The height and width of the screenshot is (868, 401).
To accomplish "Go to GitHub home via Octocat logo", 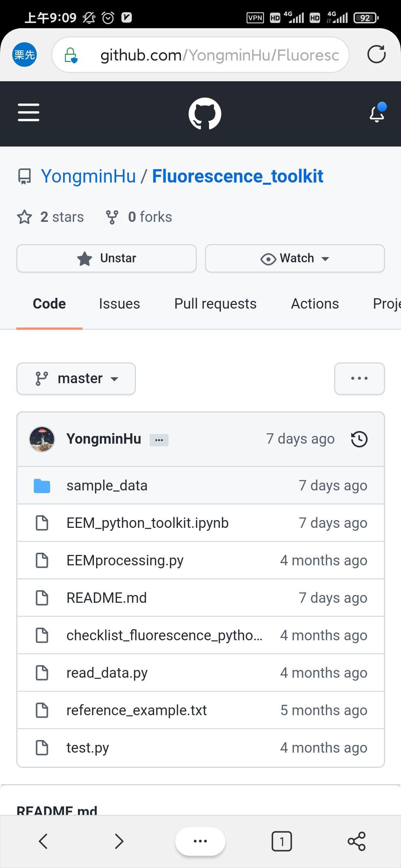I will tap(205, 114).
